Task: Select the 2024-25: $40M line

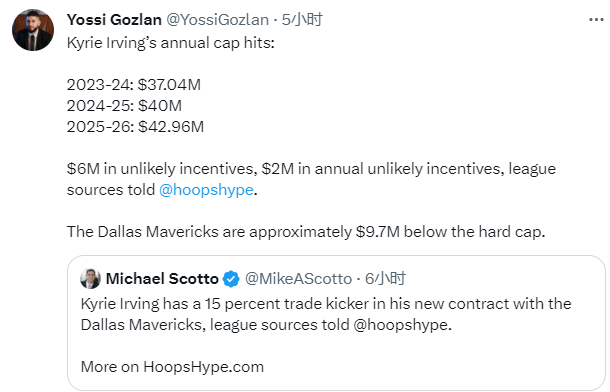Action: click(x=124, y=106)
